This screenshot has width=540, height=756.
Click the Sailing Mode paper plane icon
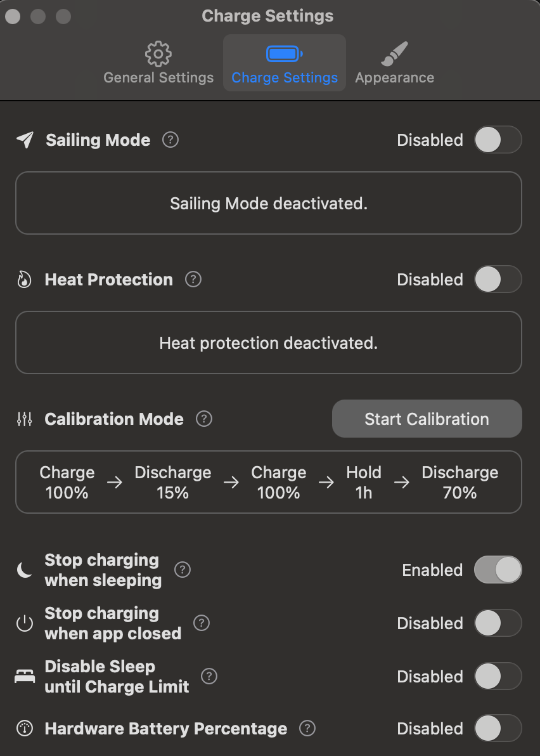click(x=25, y=140)
